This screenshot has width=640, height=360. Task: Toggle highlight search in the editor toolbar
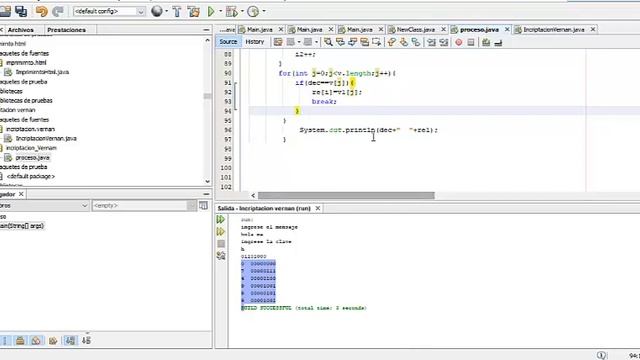click(x=364, y=42)
